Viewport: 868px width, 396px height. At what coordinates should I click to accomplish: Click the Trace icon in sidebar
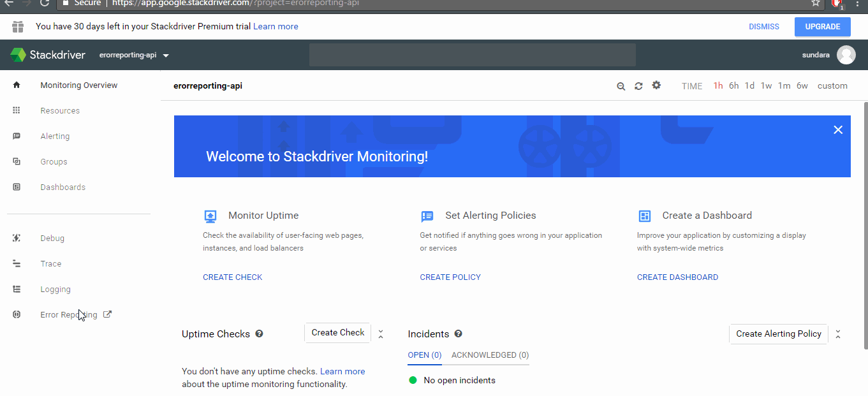tap(17, 263)
